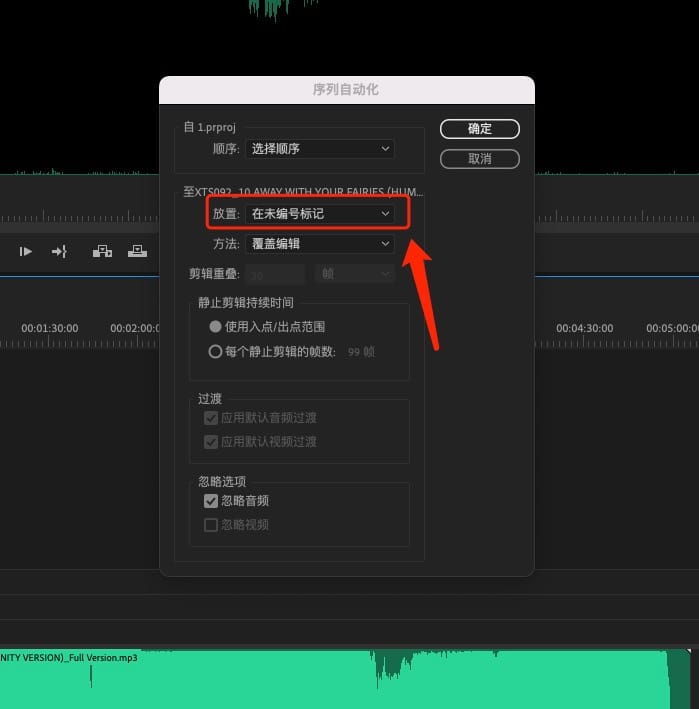This screenshot has height=709, width=699.
Task: Open the 帧 units dropdown
Action: [x=355, y=274]
